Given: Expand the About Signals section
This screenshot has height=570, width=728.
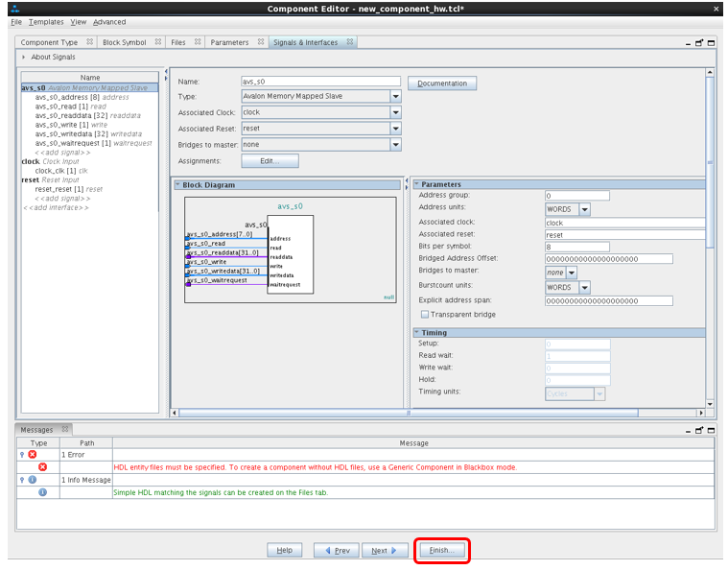Looking at the screenshot, I should pyautogui.click(x=24, y=58).
